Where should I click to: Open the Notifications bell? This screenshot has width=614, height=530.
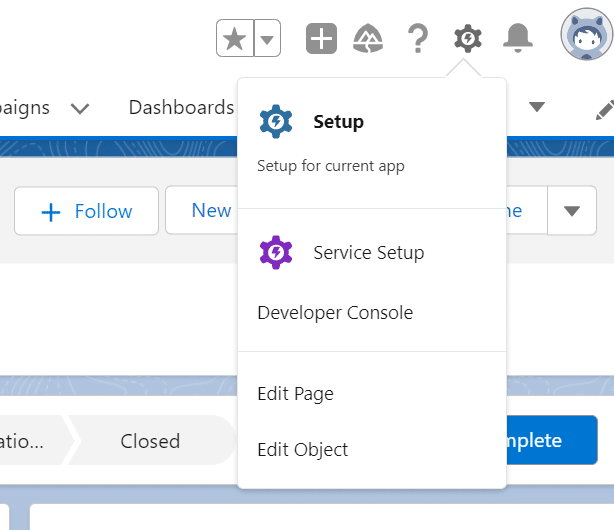pos(517,39)
